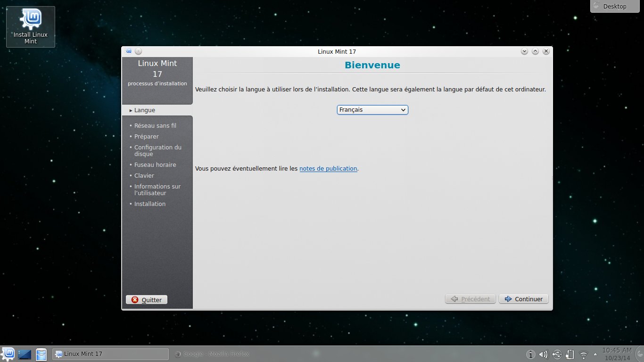The image size is (644, 362).
Task: Open the Install Linux Mint desktop icon
Action: (x=31, y=27)
